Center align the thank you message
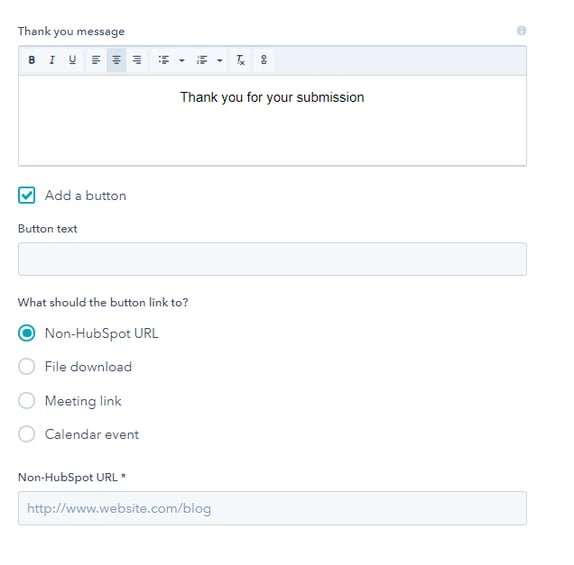 coord(116,60)
